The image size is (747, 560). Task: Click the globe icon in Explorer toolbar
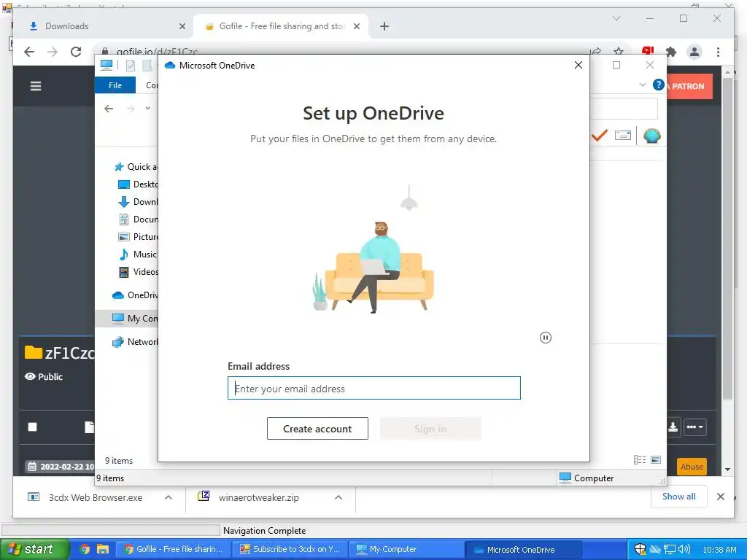pos(651,136)
